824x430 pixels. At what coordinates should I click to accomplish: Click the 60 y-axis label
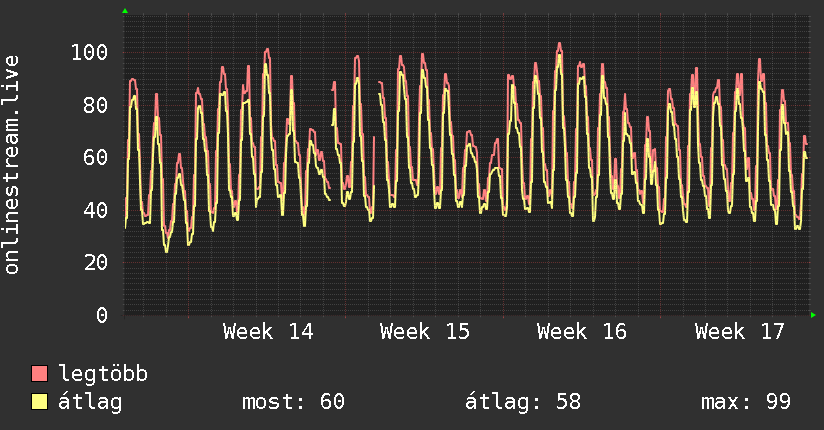tap(96, 157)
